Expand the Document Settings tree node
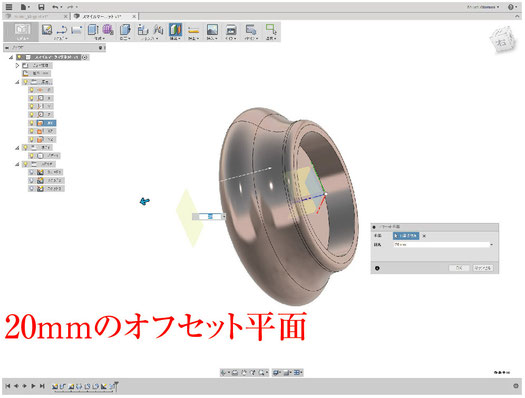 (17, 65)
